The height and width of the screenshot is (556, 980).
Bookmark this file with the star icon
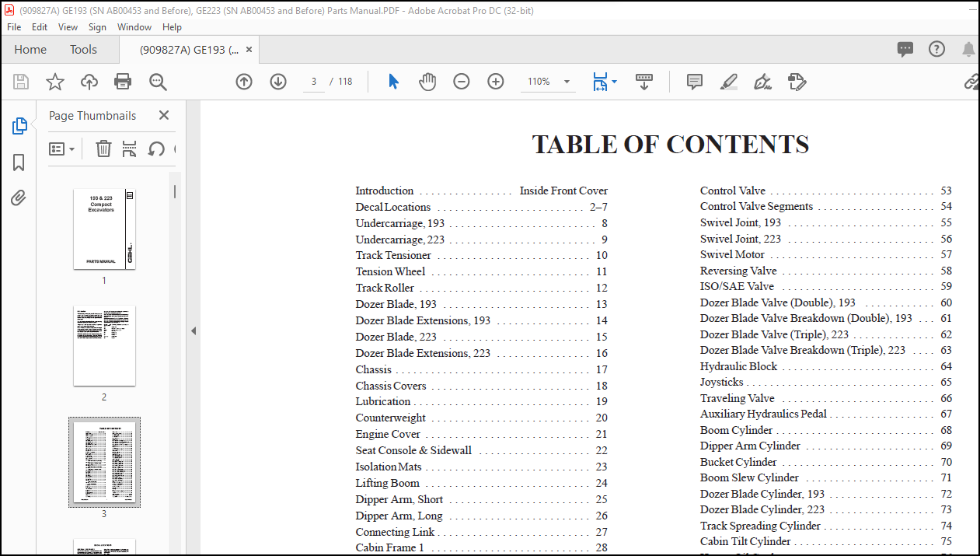point(55,82)
